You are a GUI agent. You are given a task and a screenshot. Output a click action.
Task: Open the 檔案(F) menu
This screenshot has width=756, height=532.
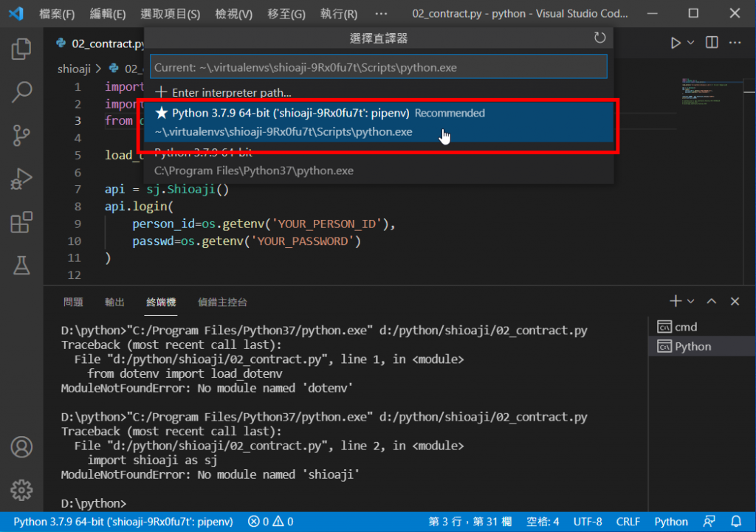57,13
